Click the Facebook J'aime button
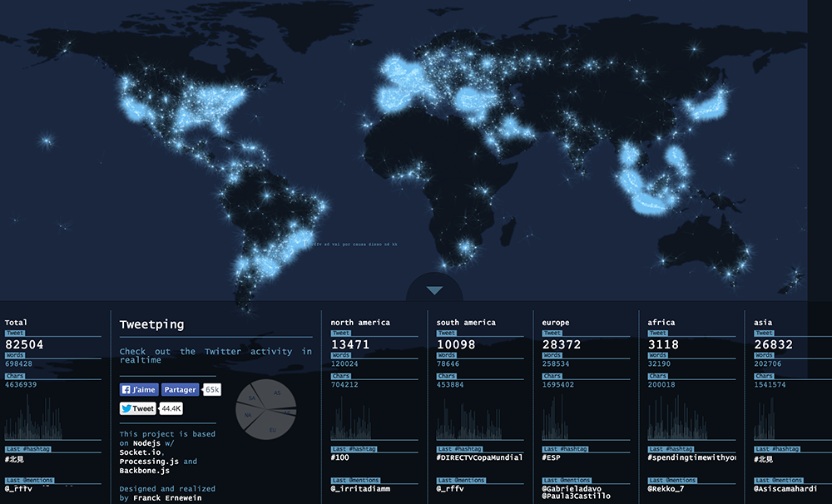 click(139, 389)
